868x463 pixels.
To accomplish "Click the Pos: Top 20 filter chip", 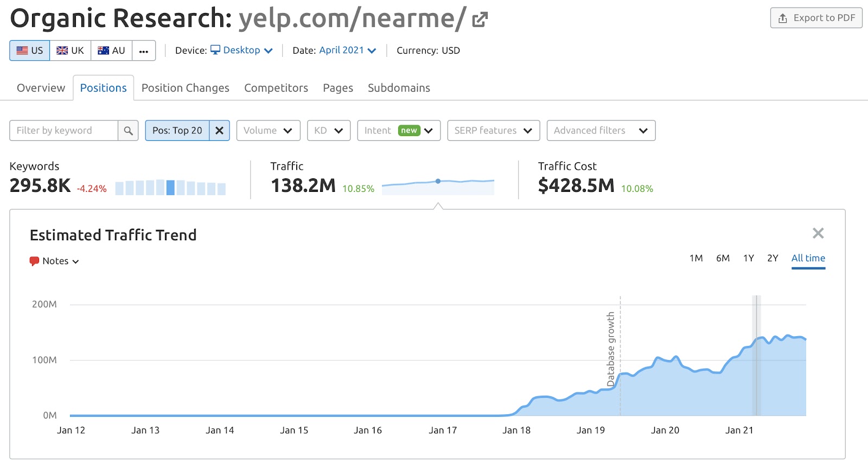I will (x=177, y=131).
